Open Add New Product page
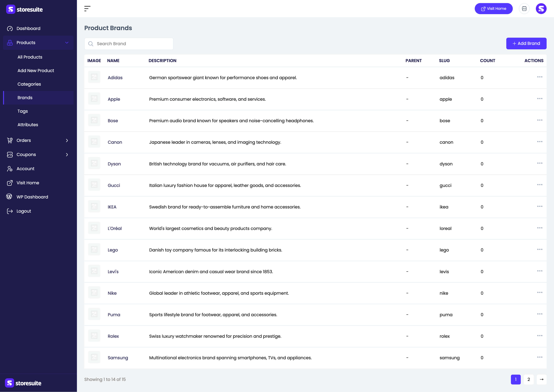This screenshot has width=554, height=392. tap(36, 71)
